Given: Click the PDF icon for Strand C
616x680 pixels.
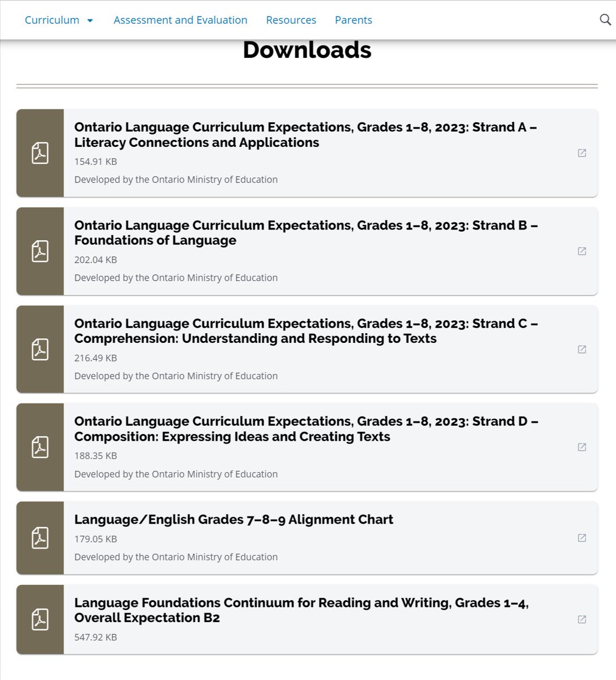Looking at the screenshot, I should click(x=40, y=349).
